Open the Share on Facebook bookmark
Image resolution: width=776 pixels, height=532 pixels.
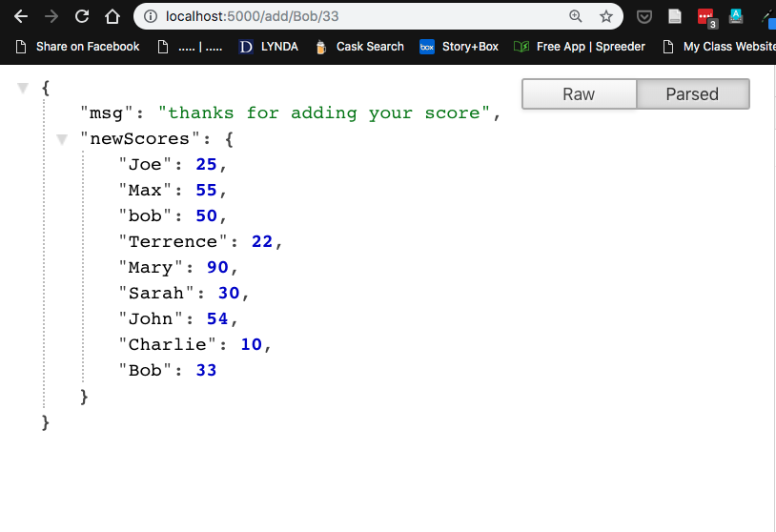tap(78, 46)
